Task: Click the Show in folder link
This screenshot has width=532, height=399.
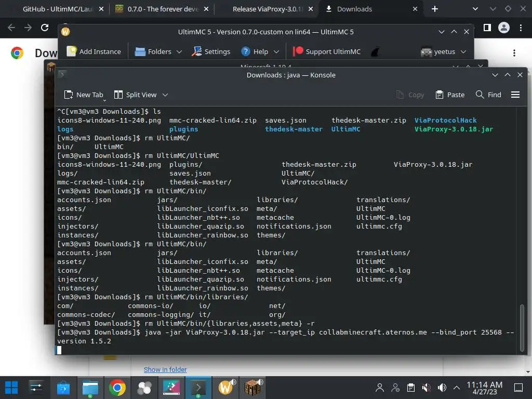Action: (x=165, y=369)
